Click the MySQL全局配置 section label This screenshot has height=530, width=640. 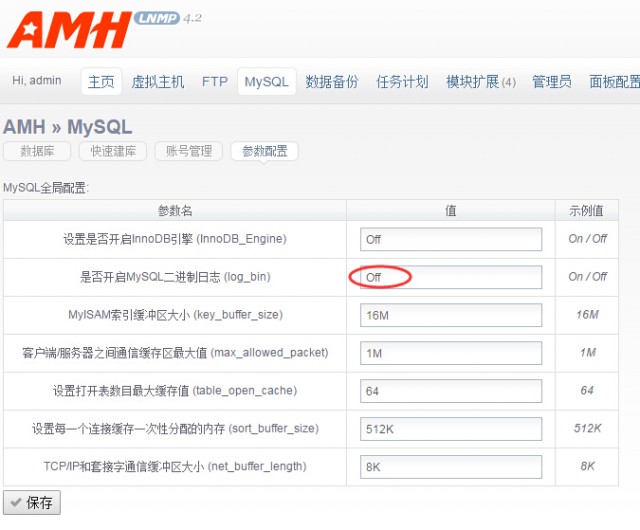point(46,188)
